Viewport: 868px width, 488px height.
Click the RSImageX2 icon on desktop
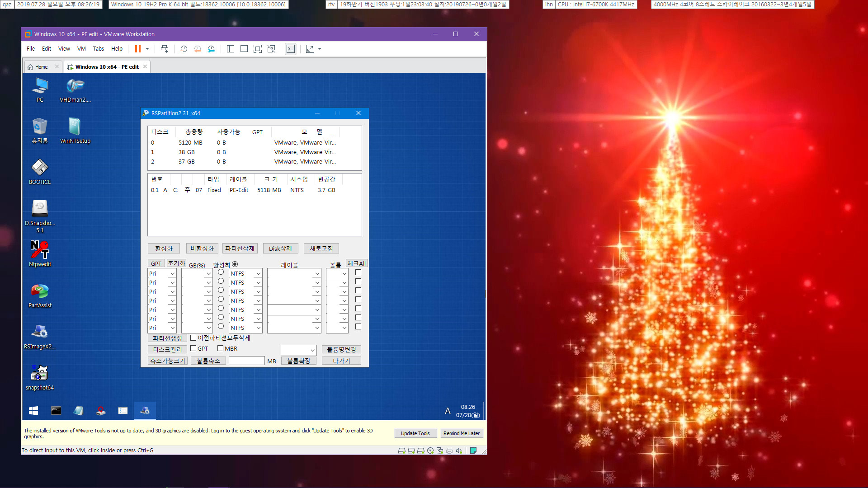(39, 333)
